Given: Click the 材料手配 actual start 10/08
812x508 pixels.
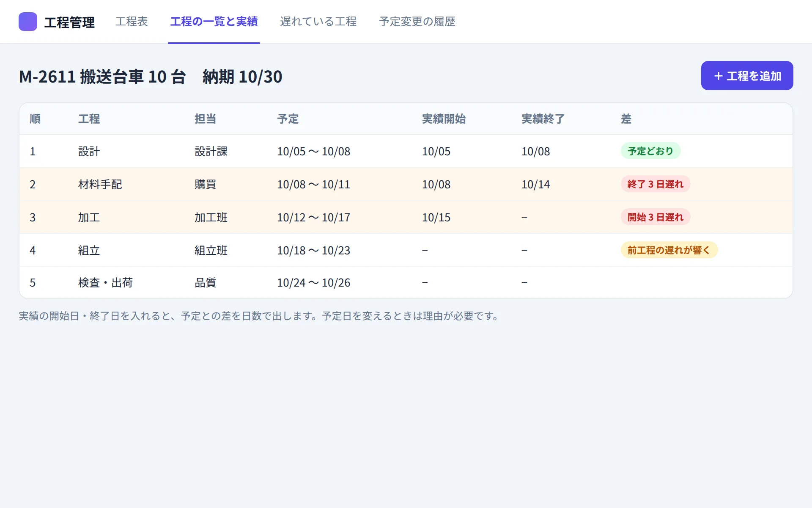Looking at the screenshot, I should coord(436,184).
